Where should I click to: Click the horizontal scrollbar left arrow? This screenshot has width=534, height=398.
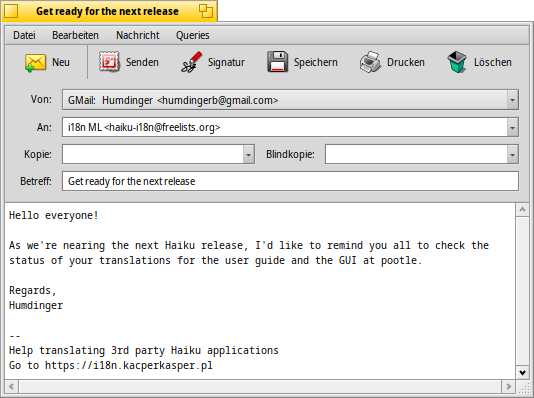[12, 386]
